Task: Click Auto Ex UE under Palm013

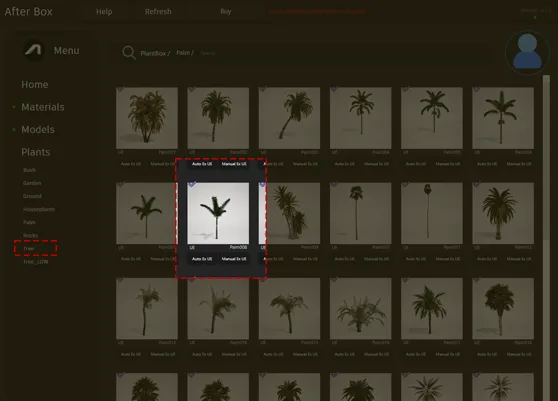Action: pos(131,354)
